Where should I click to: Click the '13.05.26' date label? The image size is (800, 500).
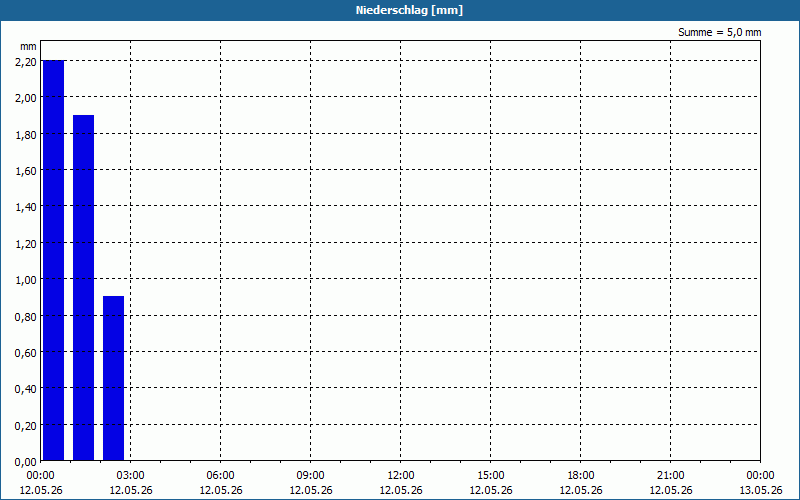761,490
